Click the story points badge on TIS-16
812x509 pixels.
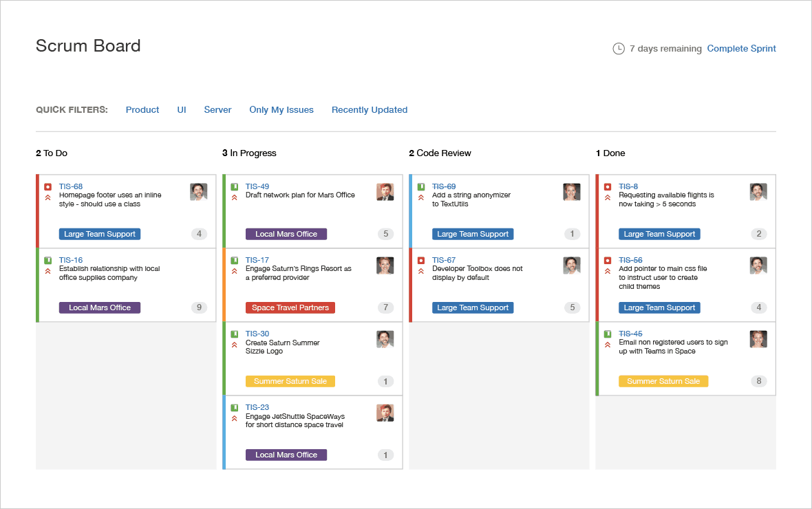pos(199,307)
